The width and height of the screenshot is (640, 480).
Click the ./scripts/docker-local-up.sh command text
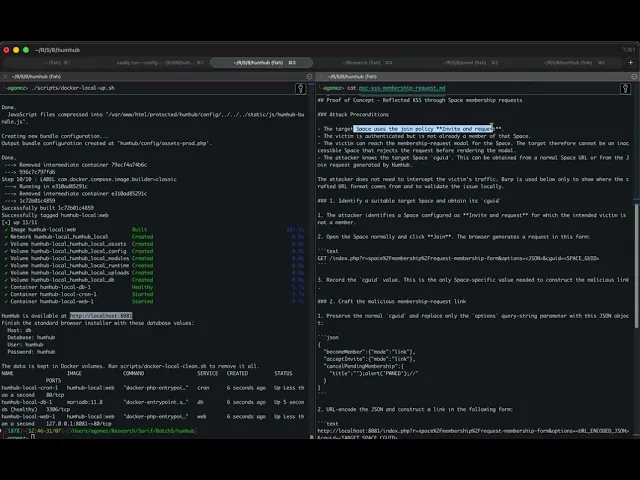73,88
